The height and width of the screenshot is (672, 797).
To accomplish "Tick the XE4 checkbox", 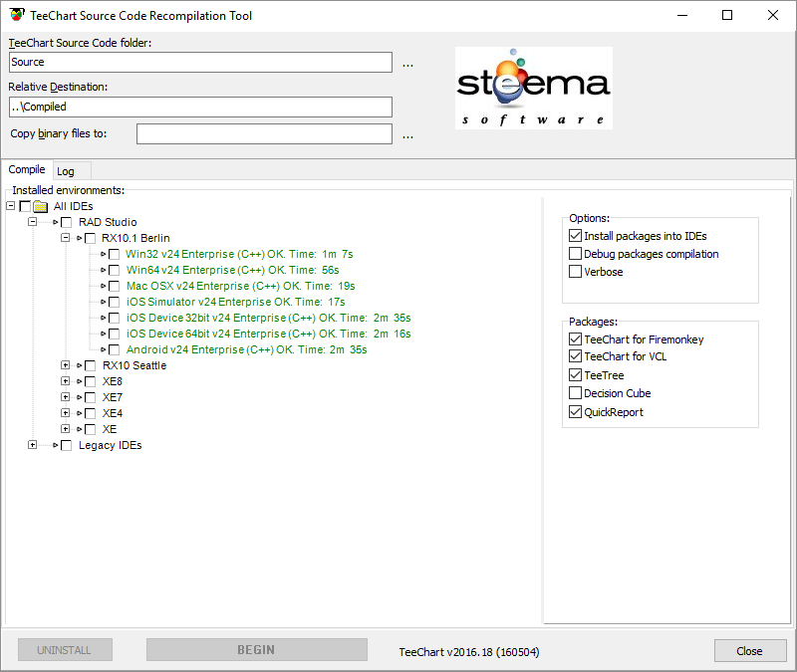I will coord(90,413).
